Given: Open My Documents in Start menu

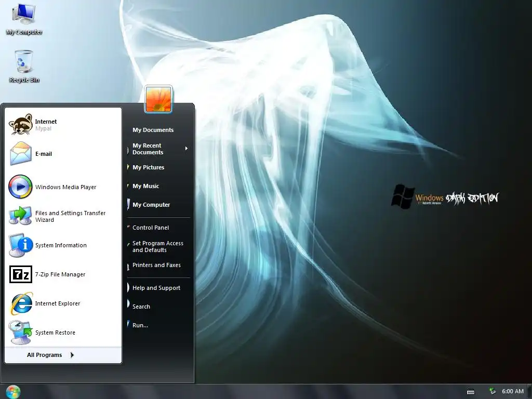Looking at the screenshot, I should click(153, 130).
